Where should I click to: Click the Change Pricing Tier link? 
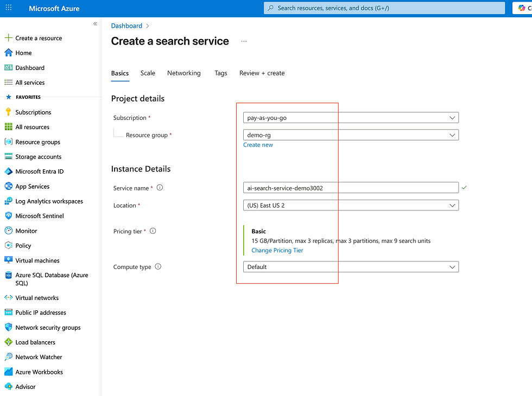(x=277, y=251)
